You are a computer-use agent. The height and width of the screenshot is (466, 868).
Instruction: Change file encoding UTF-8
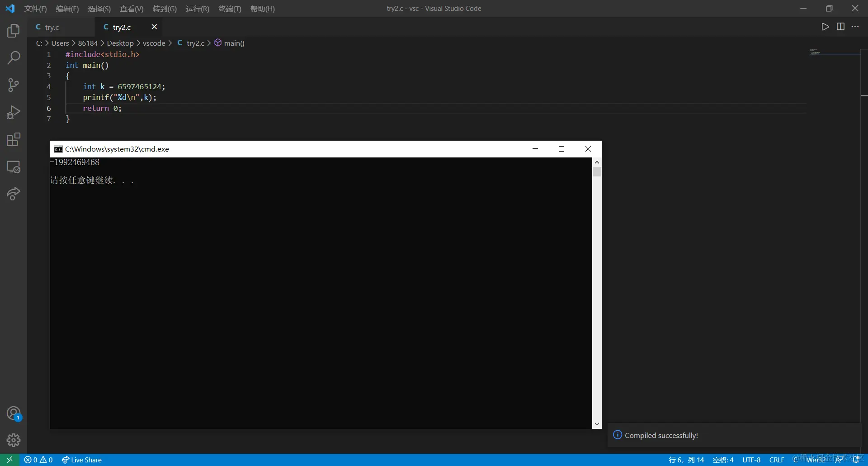[751, 460]
